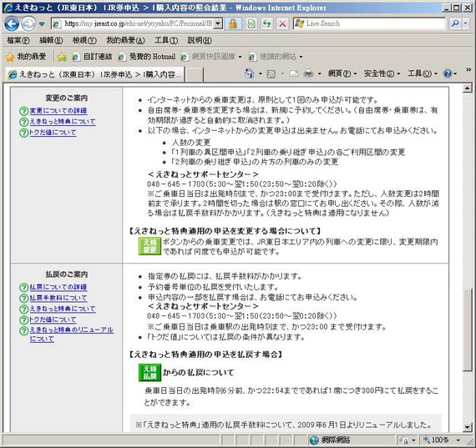The width and height of the screenshot is (476, 448).
Task: Click the read mail envelope icon
Action: click(x=294, y=73)
